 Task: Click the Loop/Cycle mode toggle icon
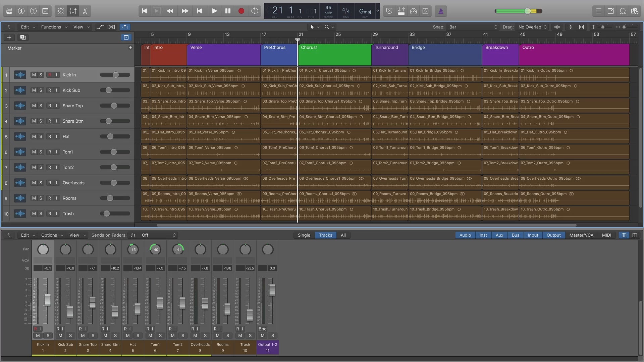255,11
